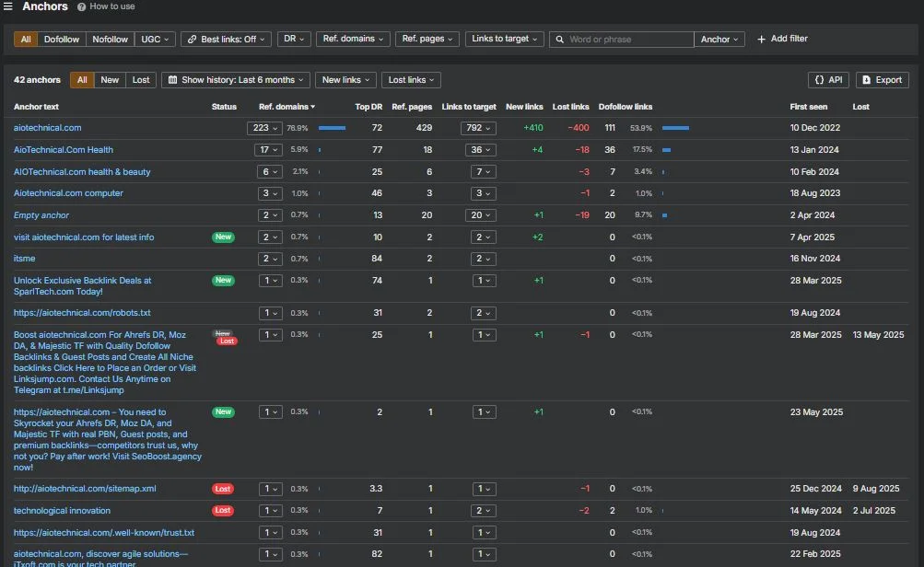Expand the 36 links to target dropdown
The height and width of the screenshot is (567, 924).
click(480, 150)
